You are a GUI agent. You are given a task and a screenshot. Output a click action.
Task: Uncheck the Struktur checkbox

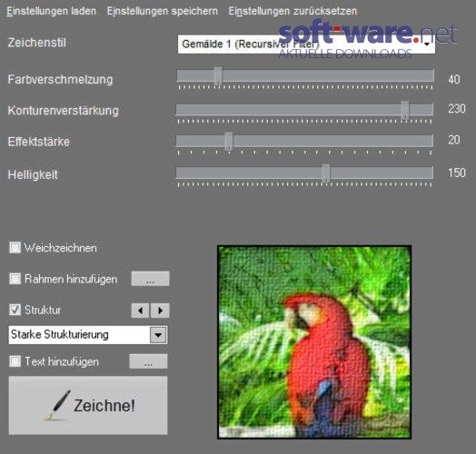(x=15, y=310)
